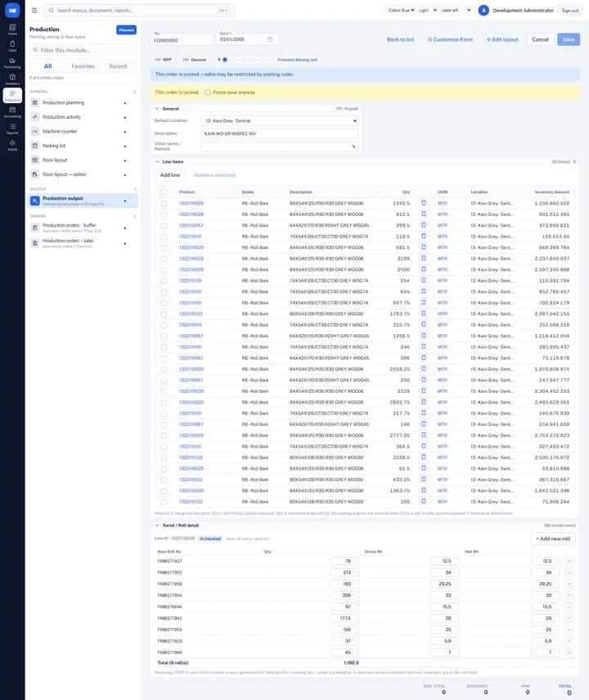Open the Reports module icon
589x700 pixels.
[12, 129]
